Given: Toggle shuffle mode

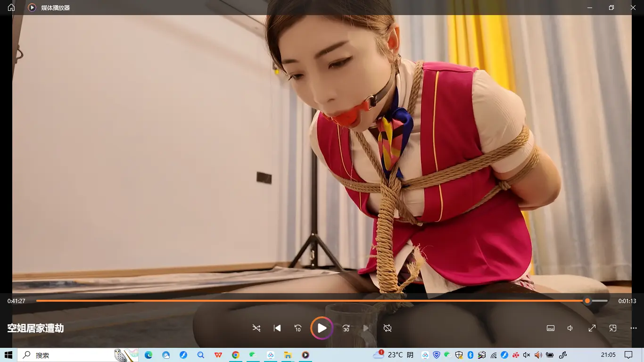Looking at the screenshot, I should (256, 328).
